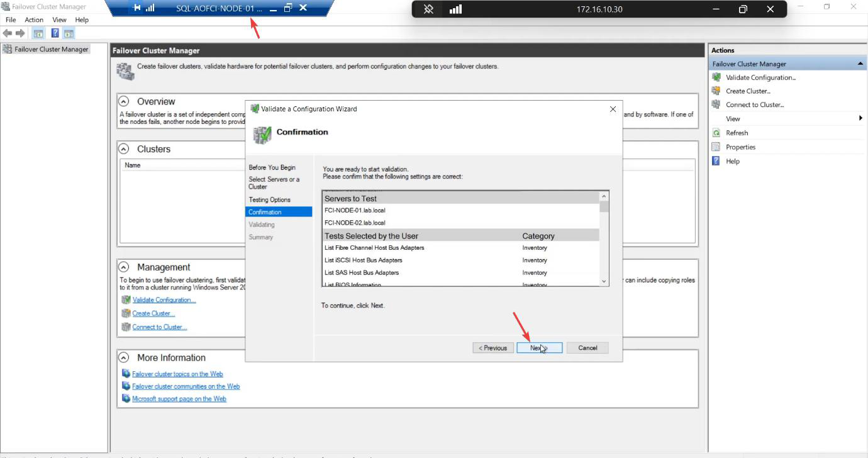Go to Testing Options wizard step
This screenshot has width=868, height=458.
(269, 199)
